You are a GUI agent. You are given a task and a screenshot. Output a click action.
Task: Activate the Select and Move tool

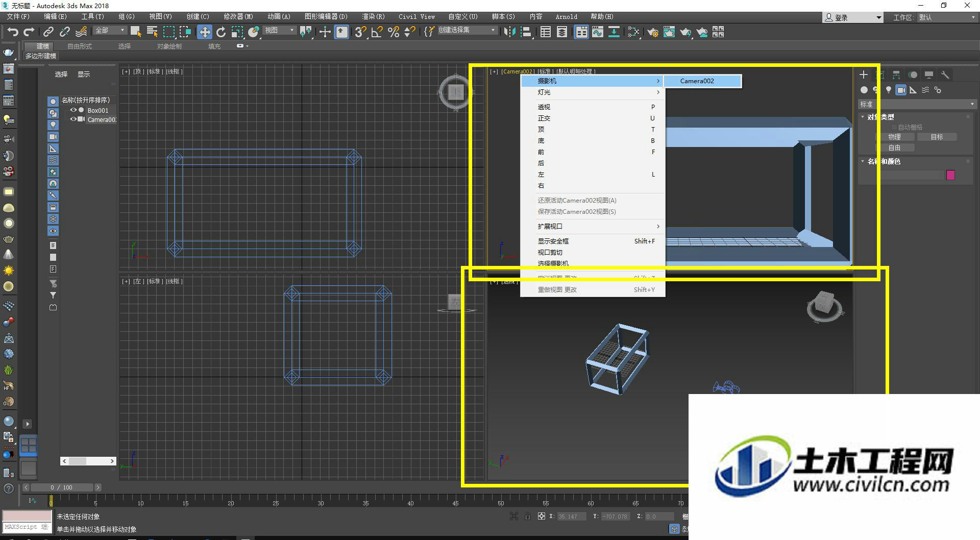tap(205, 32)
